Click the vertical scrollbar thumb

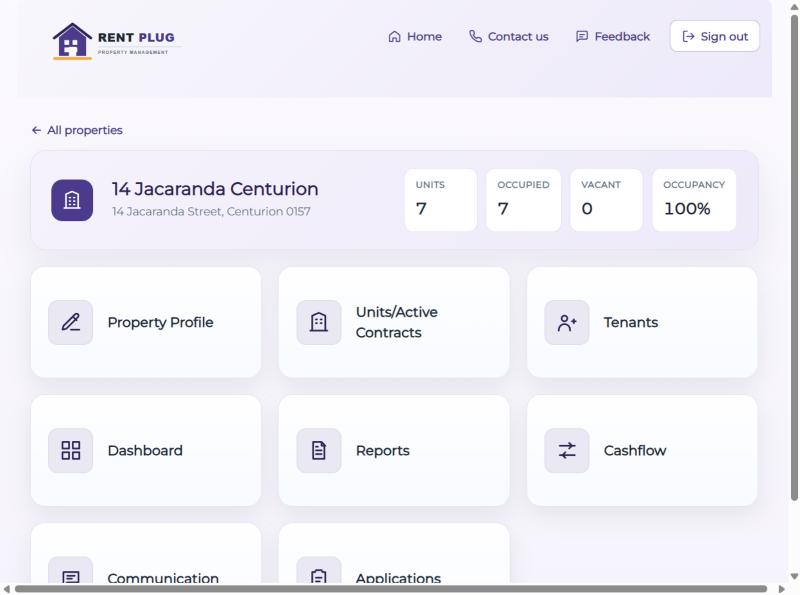794,258
